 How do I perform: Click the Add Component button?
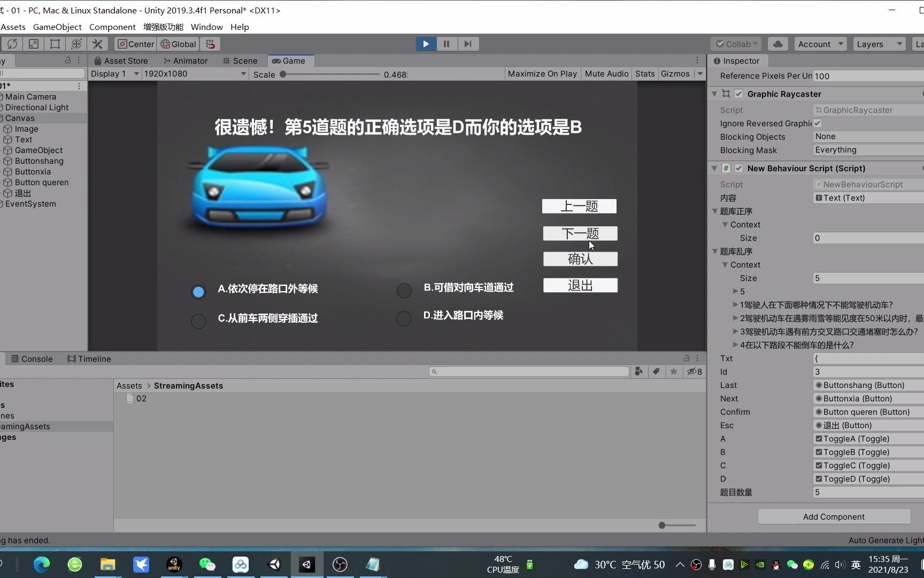click(833, 516)
